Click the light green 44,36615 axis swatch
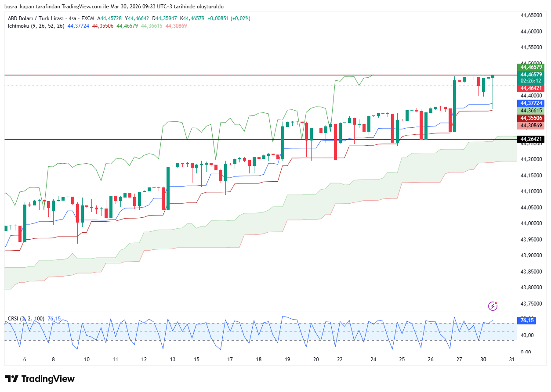The height and width of the screenshot is (392, 551). (531, 111)
